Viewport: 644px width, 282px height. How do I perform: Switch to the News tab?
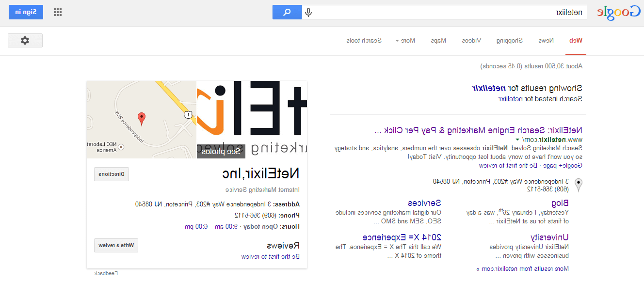(x=546, y=41)
